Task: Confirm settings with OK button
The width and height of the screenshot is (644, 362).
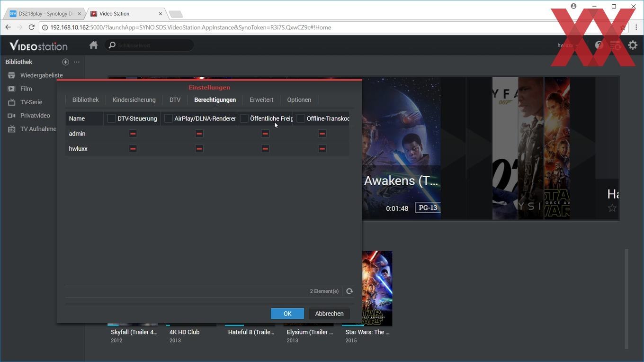Action: pos(287,314)
